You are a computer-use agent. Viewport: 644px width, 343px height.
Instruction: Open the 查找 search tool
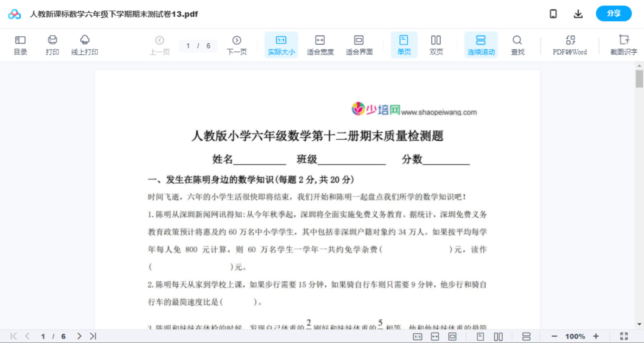coord(517,45)
